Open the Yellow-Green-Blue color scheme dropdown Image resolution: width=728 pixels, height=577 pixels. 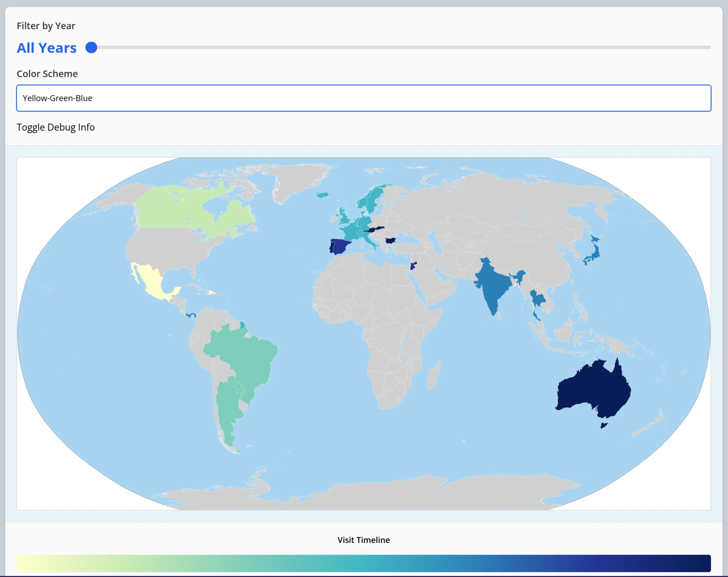tap(363, 98)
